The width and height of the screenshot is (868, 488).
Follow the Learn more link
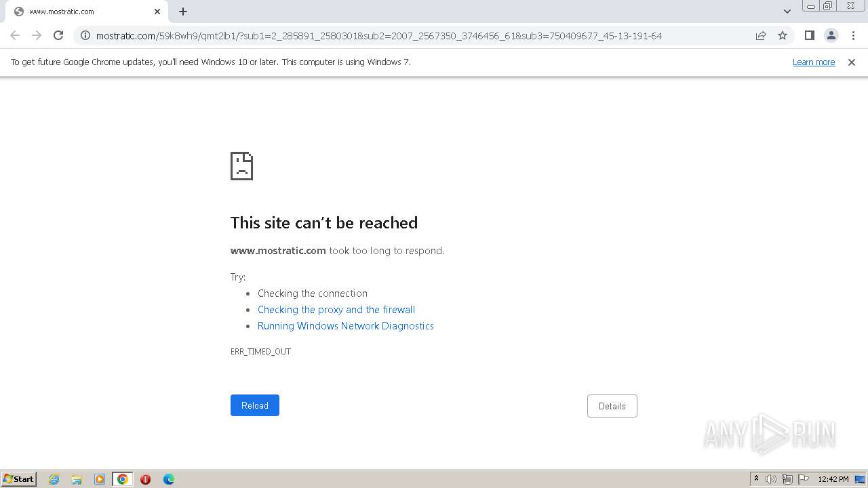coord(814,62)
